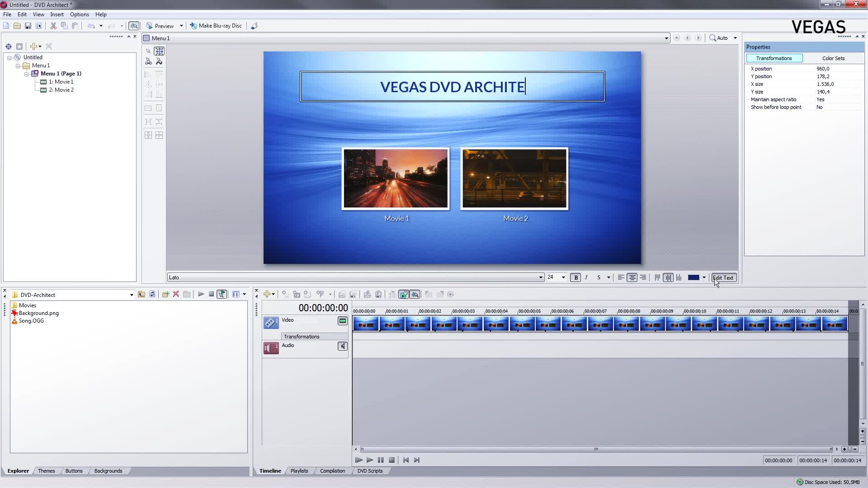Switch to the Playlists tab
This screenshot has width=868, height=488.
299,471
